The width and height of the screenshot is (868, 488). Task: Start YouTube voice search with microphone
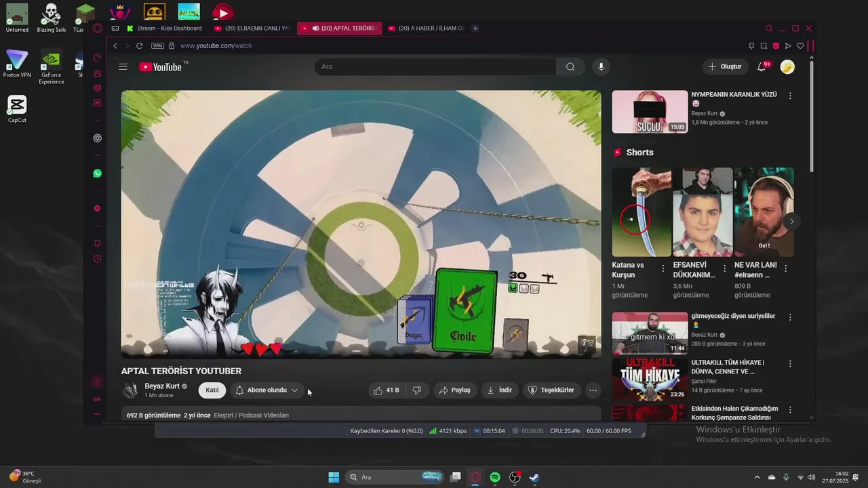(x=600, y=66)
